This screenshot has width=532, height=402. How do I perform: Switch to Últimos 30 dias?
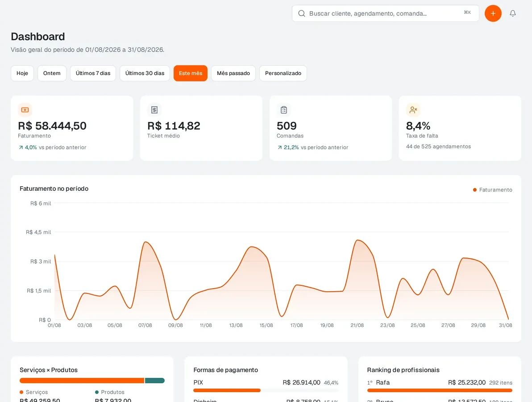(145, 73)
